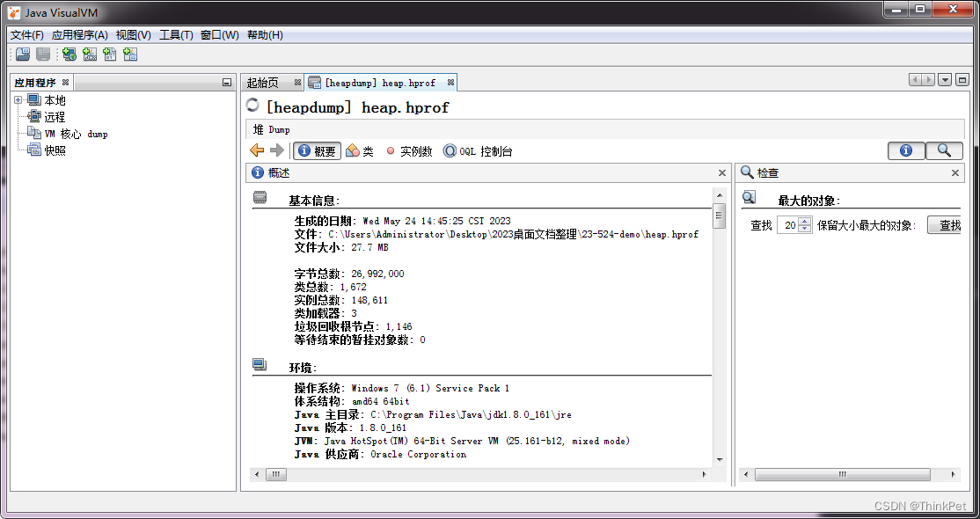Click the Java VisualVM title bar icon
Screen dimensions: 980x519
(14, 12)
